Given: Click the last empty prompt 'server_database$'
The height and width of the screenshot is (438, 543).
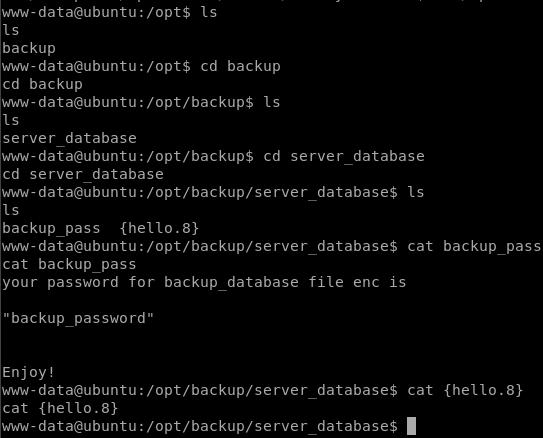Looking at the screenshot, I should pos(200,426).
